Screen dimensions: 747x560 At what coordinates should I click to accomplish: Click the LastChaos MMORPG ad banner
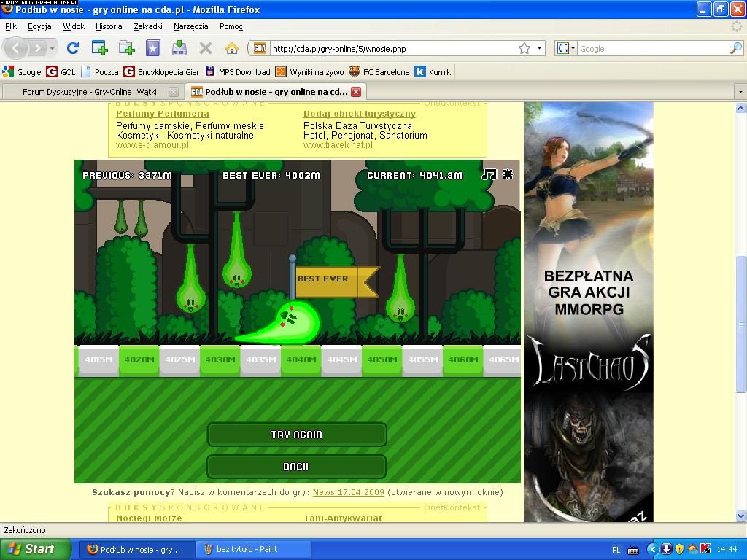pyautogui.click(x=589, y=312)
